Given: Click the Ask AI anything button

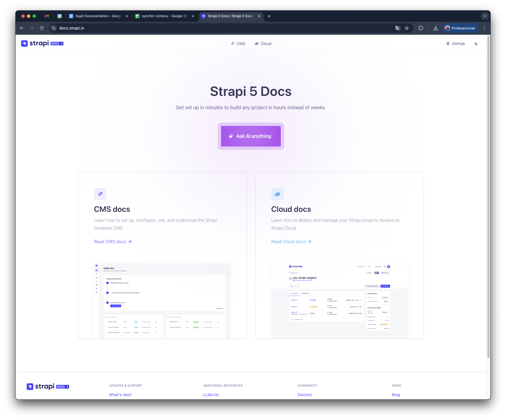Looking at the screenshot, I should [x=250, y=136].
